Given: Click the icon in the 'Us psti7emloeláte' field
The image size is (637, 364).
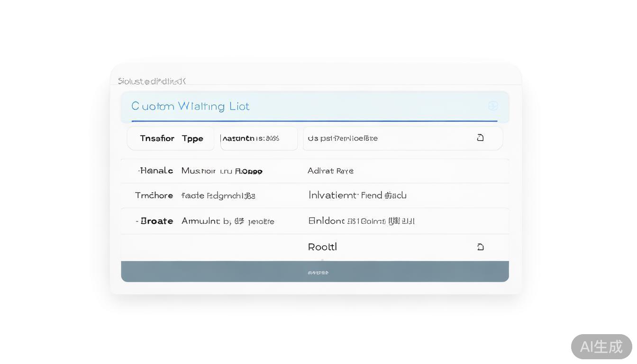Looking at the screenshot, I should [480, 138].
